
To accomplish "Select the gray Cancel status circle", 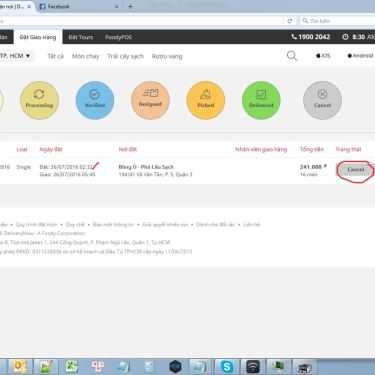I will pyautogui.click(x=322, y=100).
